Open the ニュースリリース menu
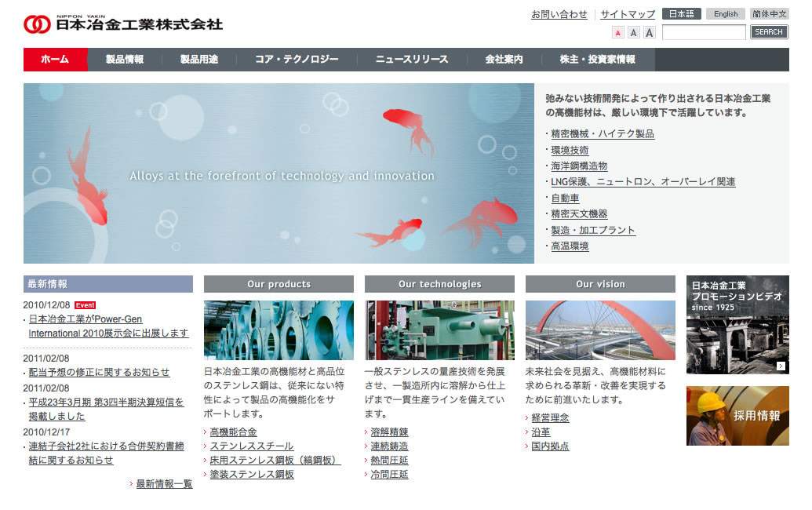 pos(412,60)
